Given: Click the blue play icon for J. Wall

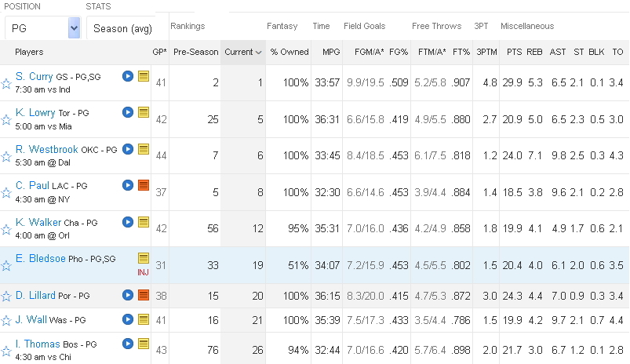Looking at the screenshot, I should coord(128,319).
